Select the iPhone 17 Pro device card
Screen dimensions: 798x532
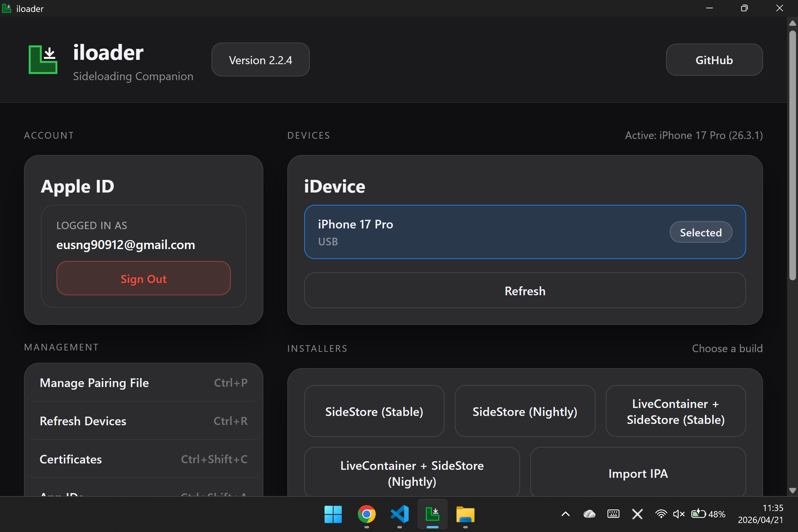click(525, 232)
